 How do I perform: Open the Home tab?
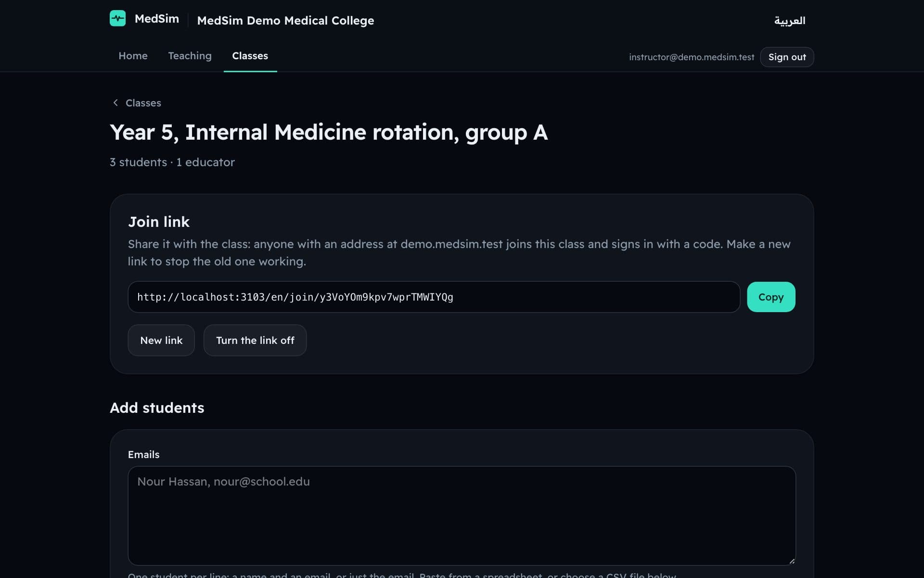coord(133,56)
